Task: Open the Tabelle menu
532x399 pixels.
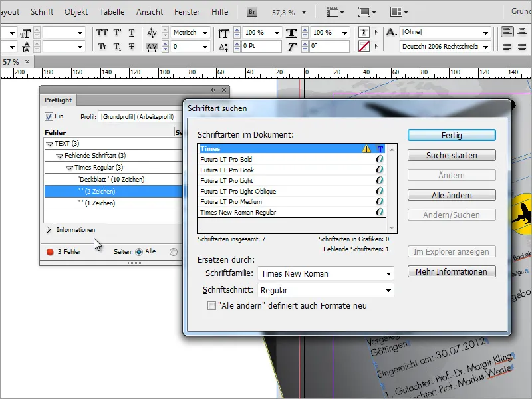Action: pos(112,12)
